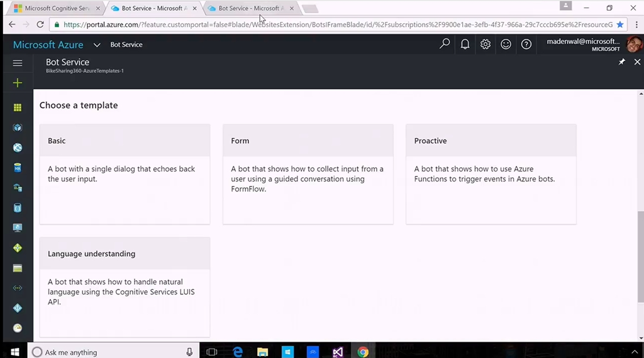
Task: Open the Azure hamburger menu
Action: [x=17, y=63]
